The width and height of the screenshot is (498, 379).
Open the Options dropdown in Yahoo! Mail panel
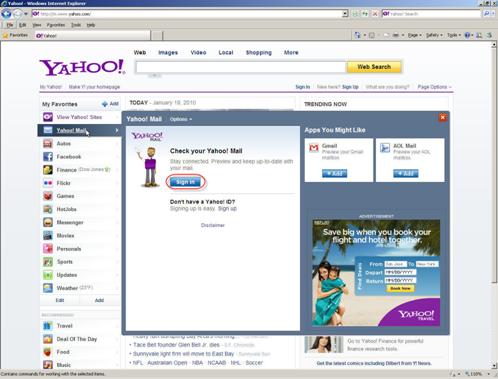pyautogui.click(x=181, y=119)
